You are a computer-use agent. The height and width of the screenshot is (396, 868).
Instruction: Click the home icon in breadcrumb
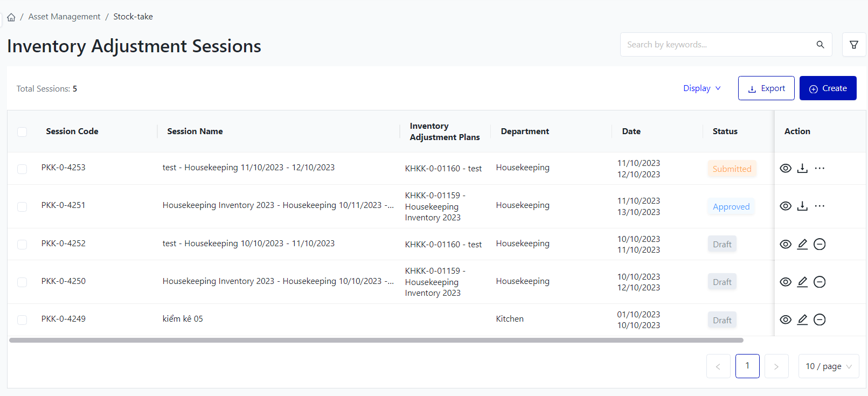click(x=11, y=17)
